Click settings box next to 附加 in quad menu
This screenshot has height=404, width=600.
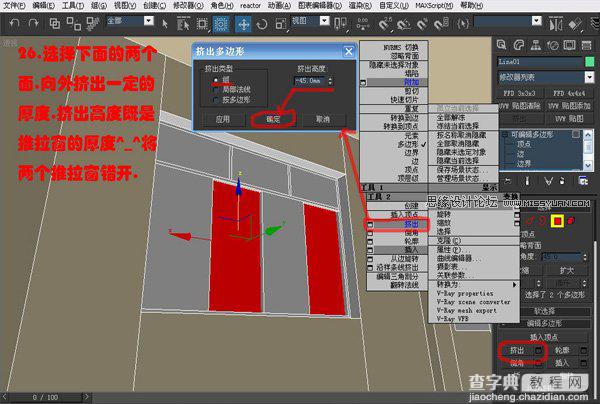coord(363,82)
